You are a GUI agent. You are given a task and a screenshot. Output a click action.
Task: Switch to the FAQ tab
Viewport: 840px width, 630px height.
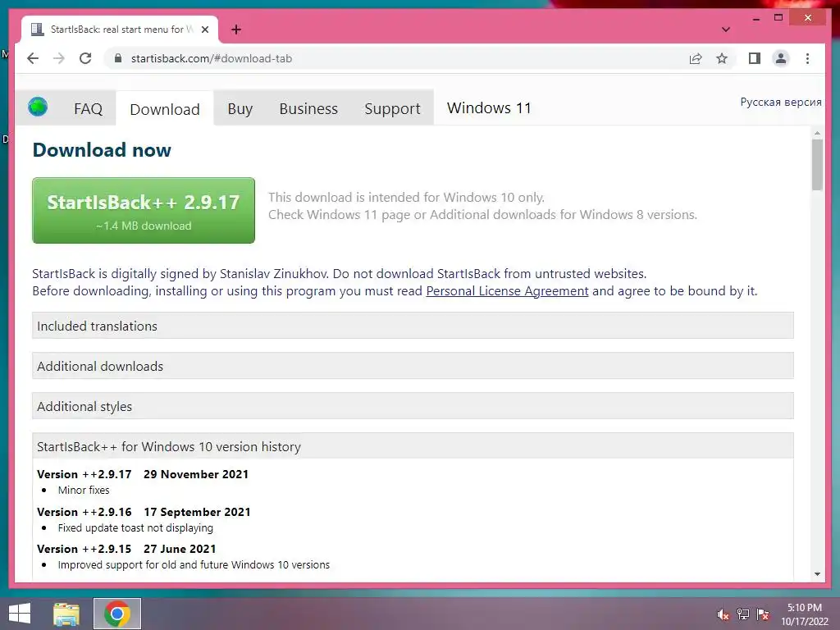tap(89, 109)
